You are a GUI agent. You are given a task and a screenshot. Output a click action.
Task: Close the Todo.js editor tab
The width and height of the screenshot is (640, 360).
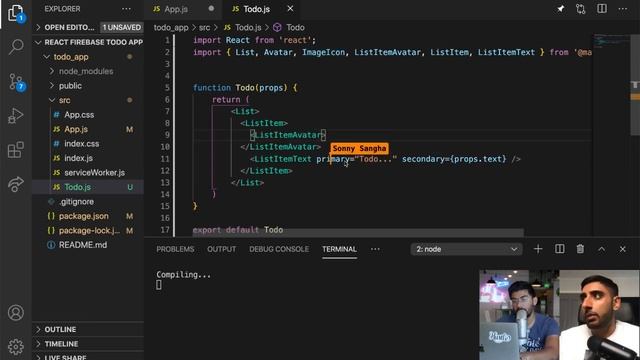290,9
